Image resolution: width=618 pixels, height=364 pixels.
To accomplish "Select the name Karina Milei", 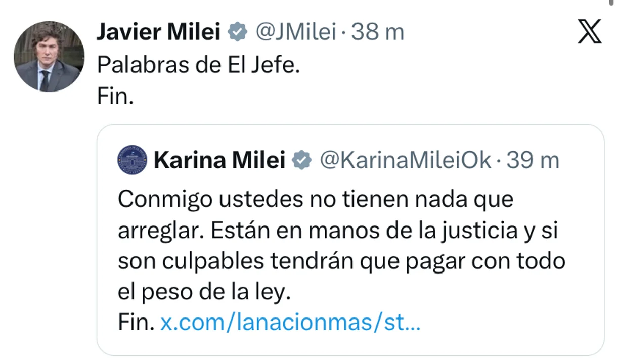I will pyautogui.click(x=221, y=161).
